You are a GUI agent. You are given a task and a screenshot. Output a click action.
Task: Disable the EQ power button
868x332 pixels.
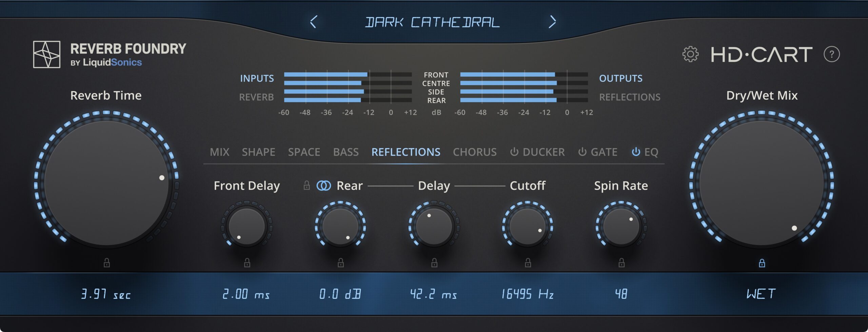(x=636, y=152)
